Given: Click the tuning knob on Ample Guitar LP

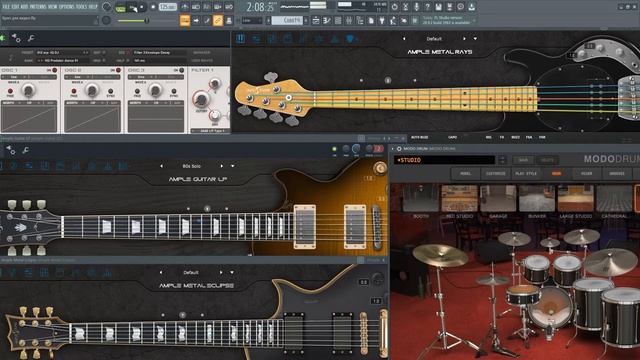Looking at the screenshot, I should tap(380, 168).
